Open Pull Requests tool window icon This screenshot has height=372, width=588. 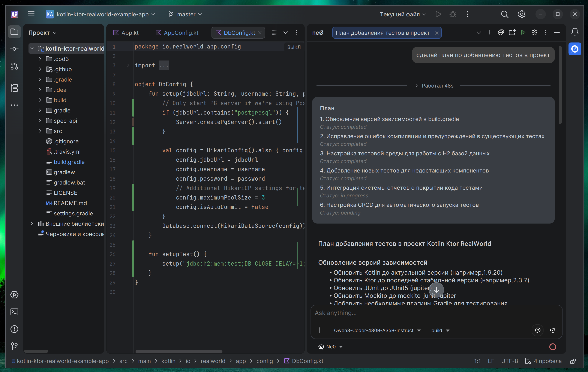pyautogui.click(x=14, y=66)
